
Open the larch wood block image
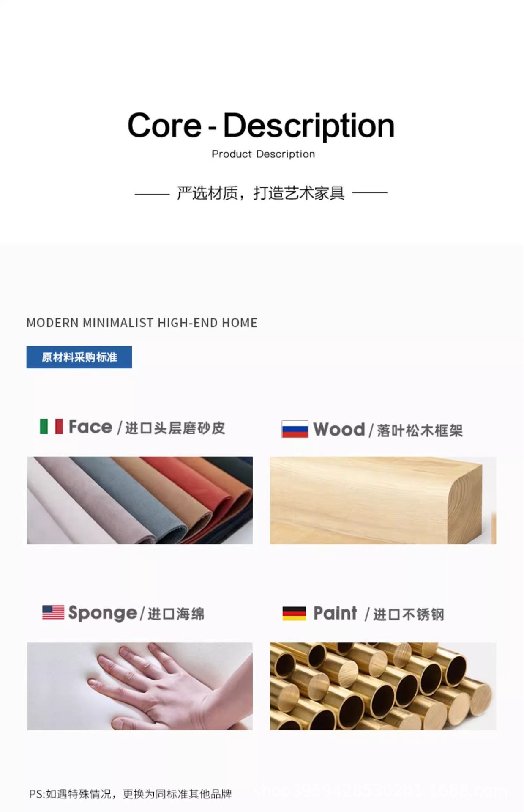[383, 500]
